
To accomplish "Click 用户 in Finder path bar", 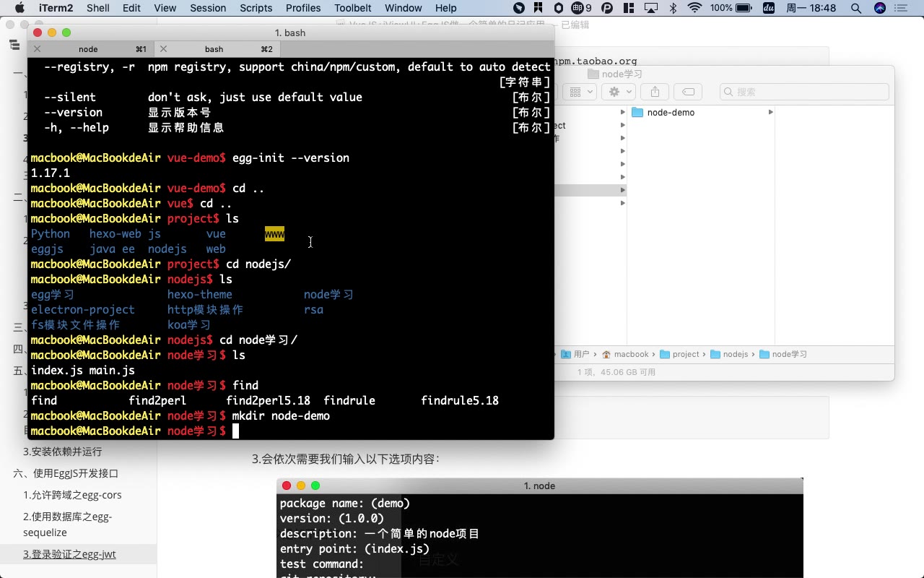I will click(x=575, y=354).
